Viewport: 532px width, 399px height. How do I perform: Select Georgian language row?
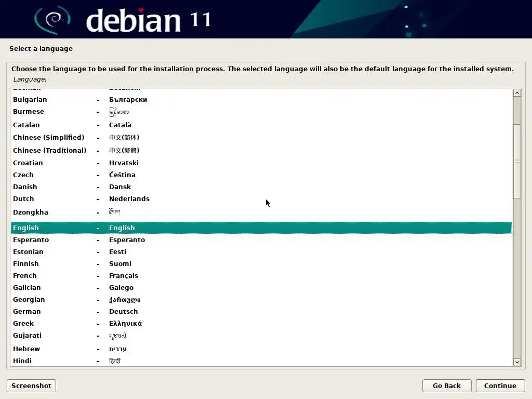261,300
